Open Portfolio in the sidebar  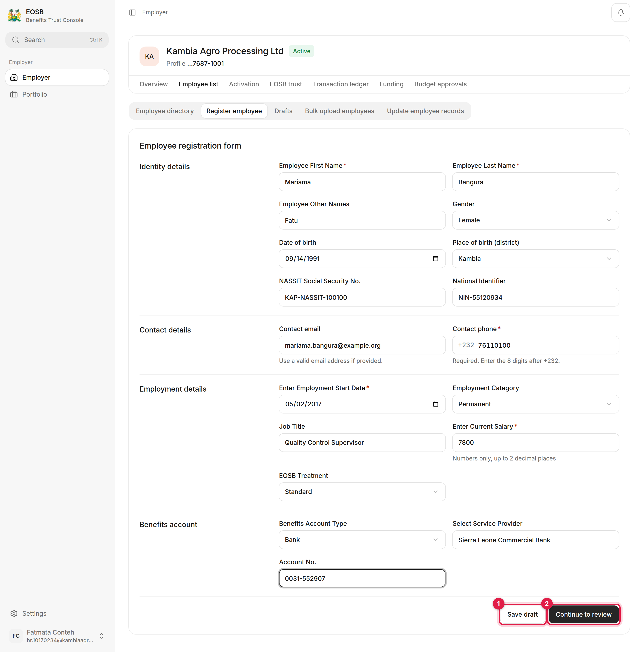(57, 94)
